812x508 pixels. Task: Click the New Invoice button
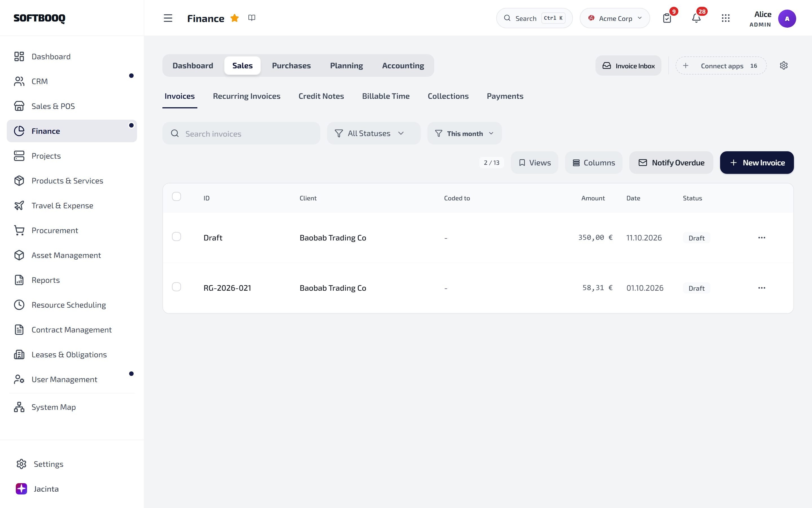click(x=757, y=163)
